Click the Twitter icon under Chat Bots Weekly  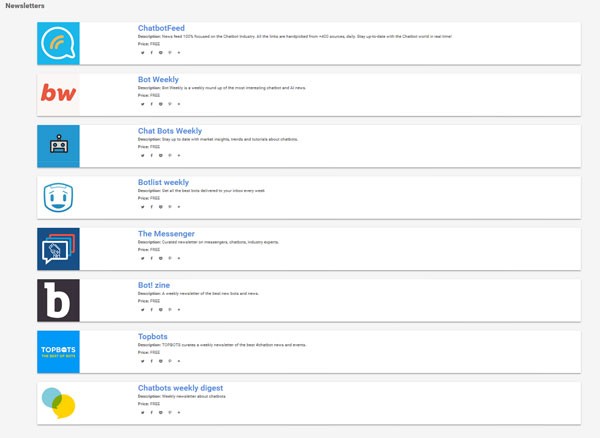pyautogui.click(x=142, y=155)
